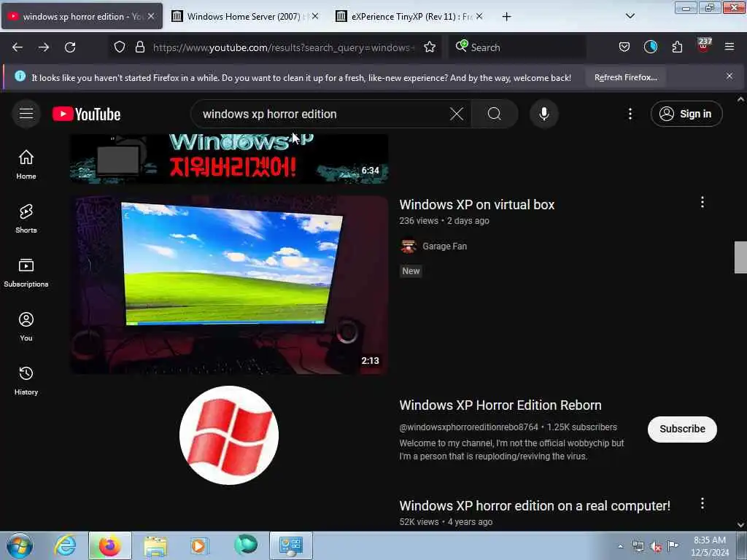Open more options for Windows XP on virtual box

pyautogui.click(x=703, y=203)
